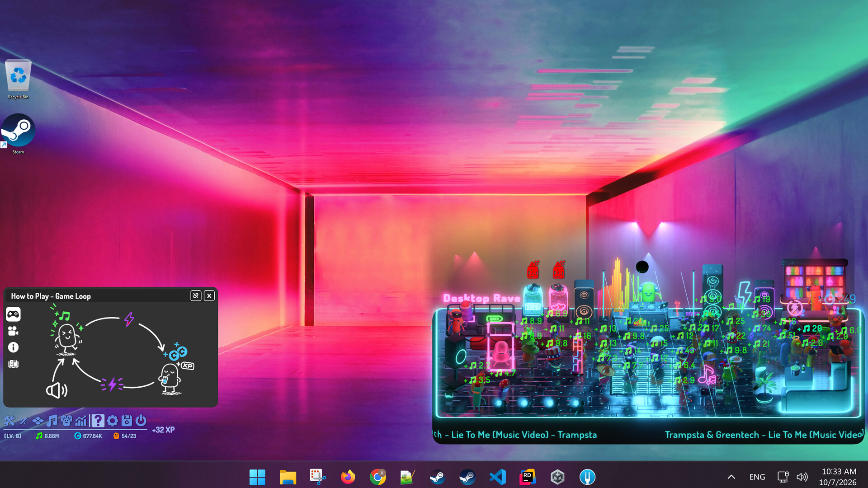Screen dimensions: 868x488
Task: Click the 677.84K coins counter
Action: point(89,436)
